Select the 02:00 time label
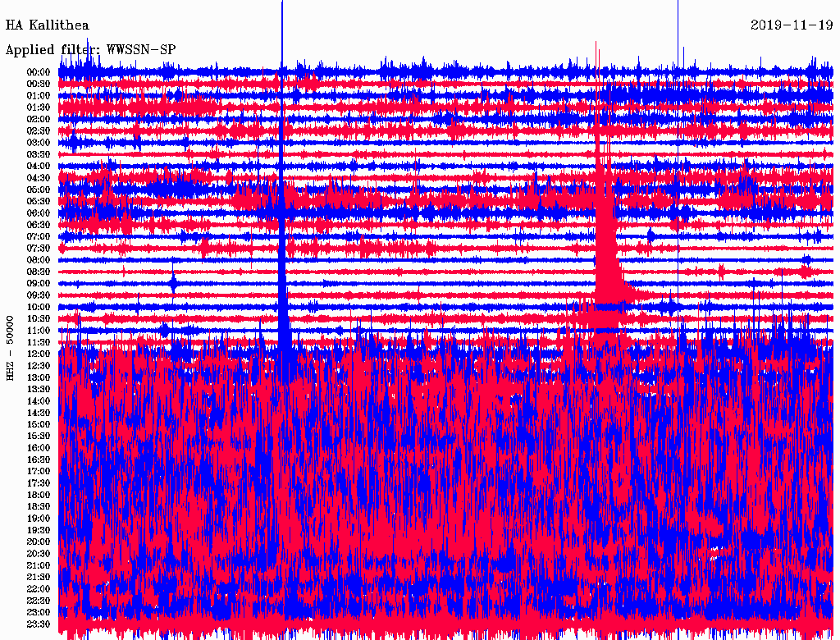The width and height of the screenshot is (840, 640). (39, 120)
